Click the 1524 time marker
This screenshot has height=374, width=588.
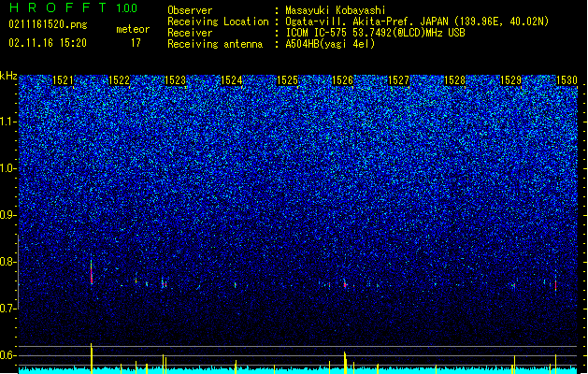click(232, 80)
